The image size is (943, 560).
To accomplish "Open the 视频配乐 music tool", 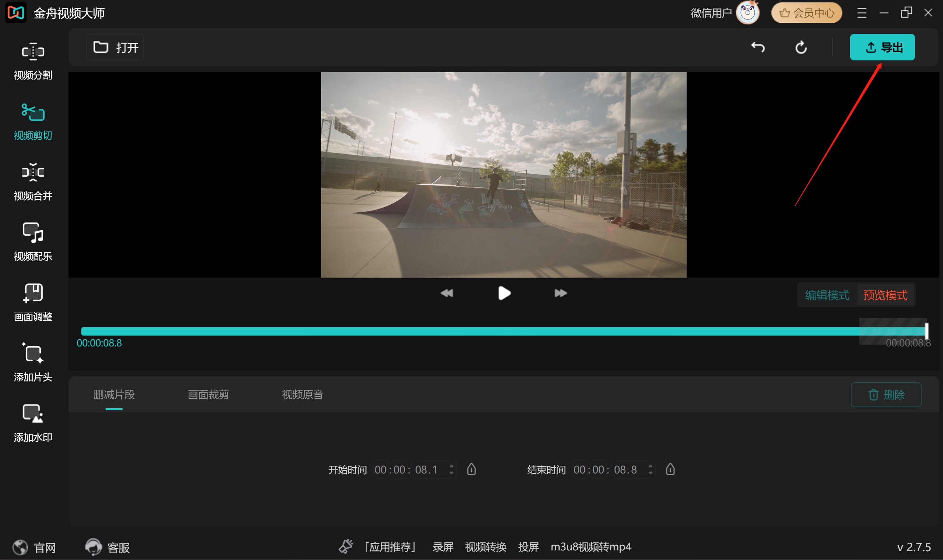I will [33, 242].
